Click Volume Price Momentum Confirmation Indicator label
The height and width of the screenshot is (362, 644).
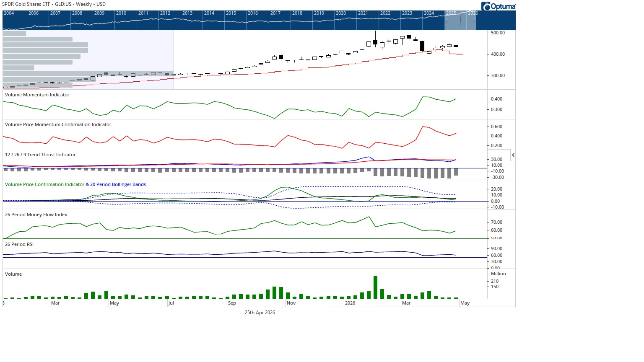click(x=58, y=124)
